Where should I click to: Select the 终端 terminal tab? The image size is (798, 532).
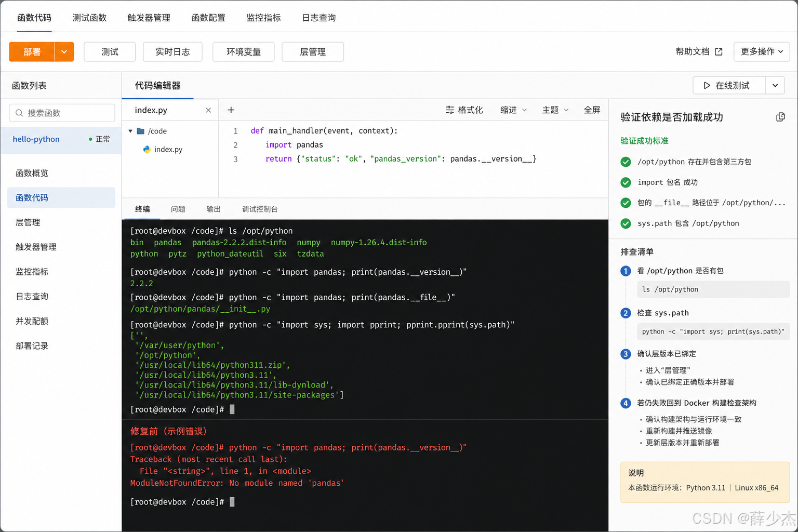142,209
